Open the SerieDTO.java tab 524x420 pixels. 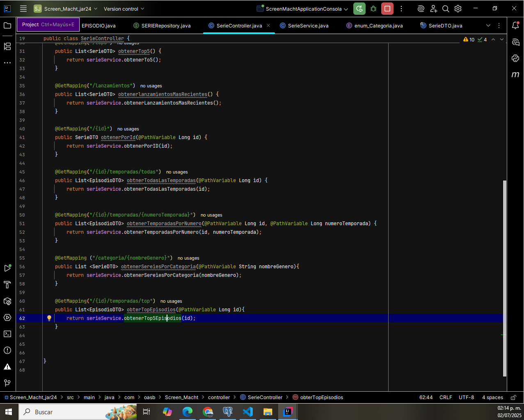[x=442, y=25]
